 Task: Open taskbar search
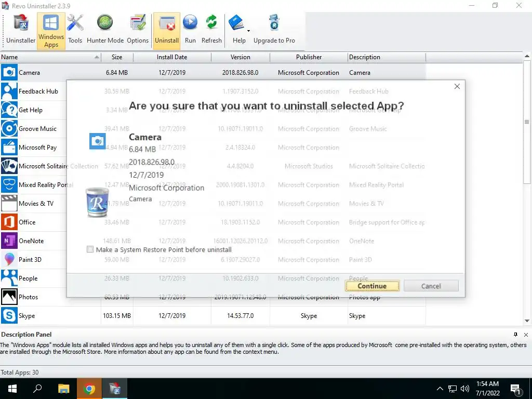pyautogui.click(x=37, y=389)
